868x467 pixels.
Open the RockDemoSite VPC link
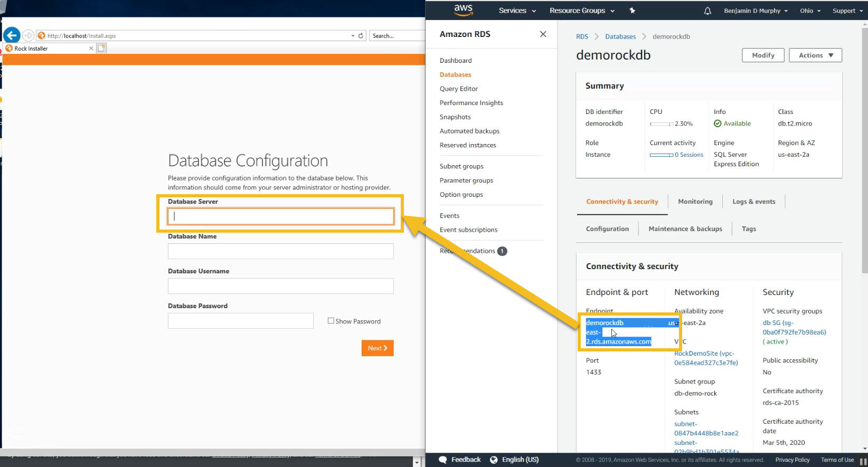(x=706, y=358)
